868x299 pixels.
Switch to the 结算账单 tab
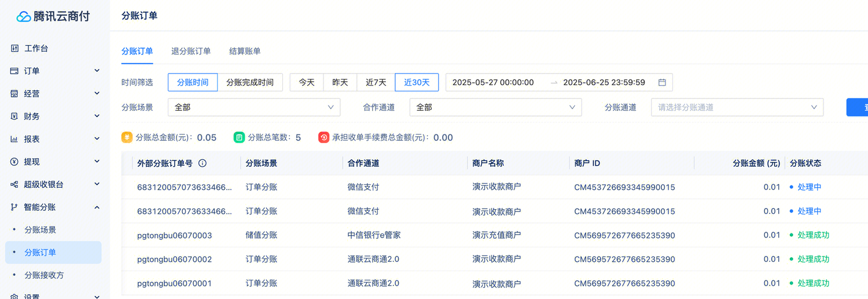tap(245, 51)
